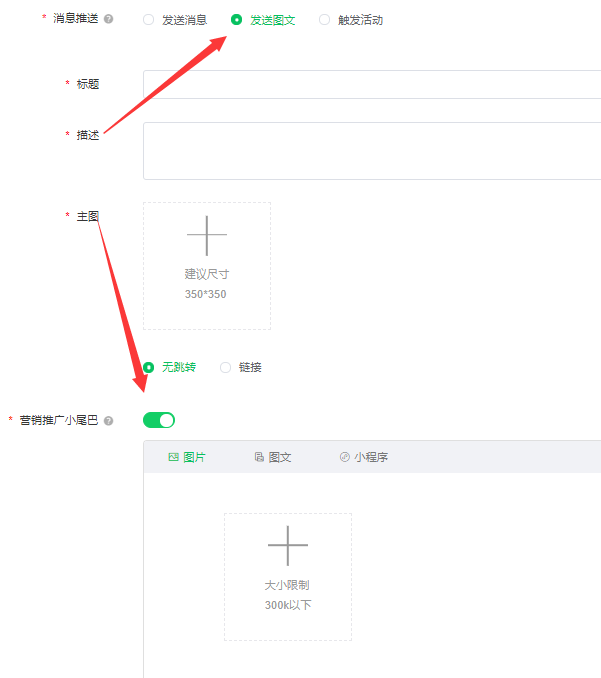This screenshot has height=678, width=601.
Task: Click the plus icon to upload 主图
Action: [x=207, y=235]
